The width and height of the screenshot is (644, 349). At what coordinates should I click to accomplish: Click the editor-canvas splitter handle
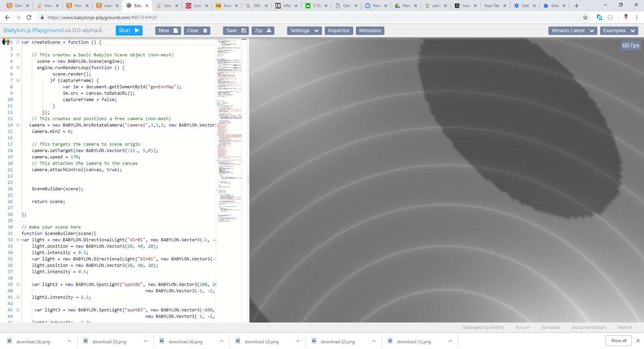tap(248, 180)
